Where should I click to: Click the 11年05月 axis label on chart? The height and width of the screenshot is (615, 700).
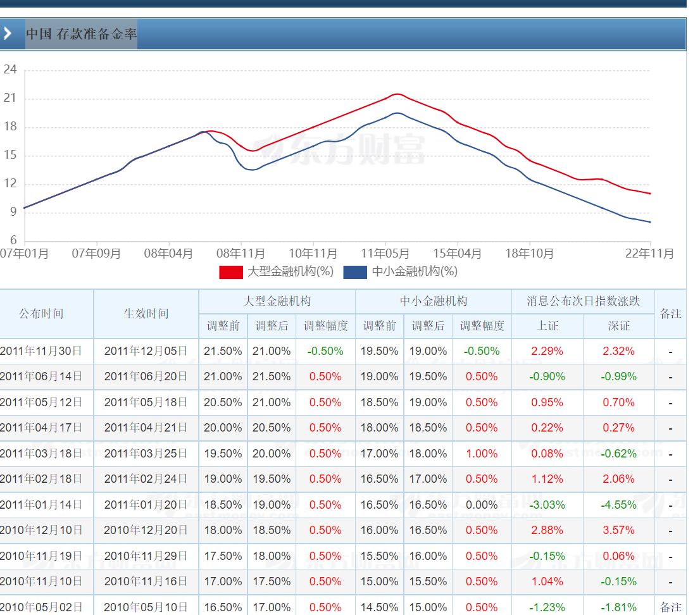[x=385, y=254]
